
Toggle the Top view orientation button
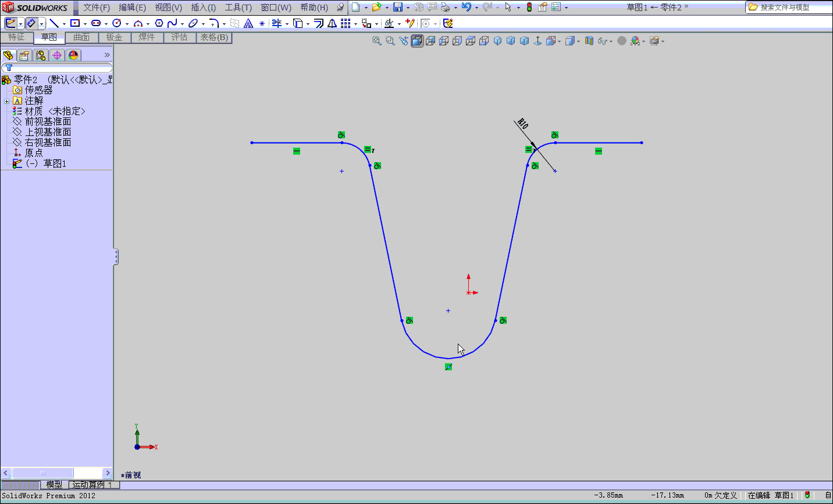[471, 41]
